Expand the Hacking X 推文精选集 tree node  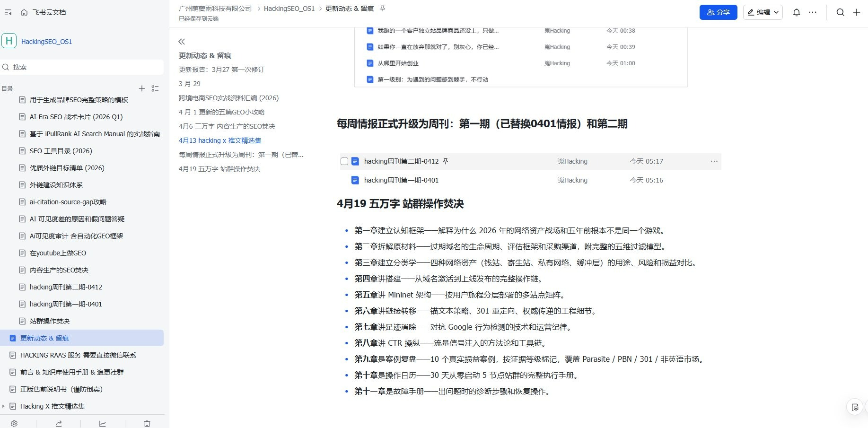4,406
